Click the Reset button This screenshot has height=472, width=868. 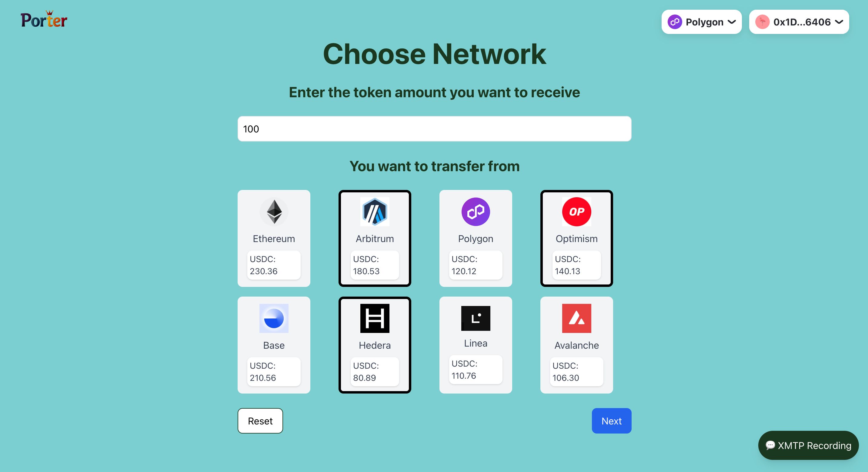[x=260, y=421]
